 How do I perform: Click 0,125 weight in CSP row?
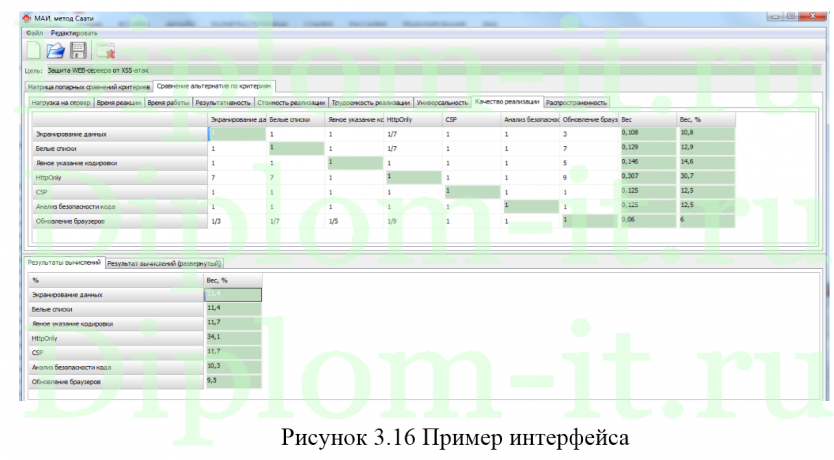[x=647, y=191]
